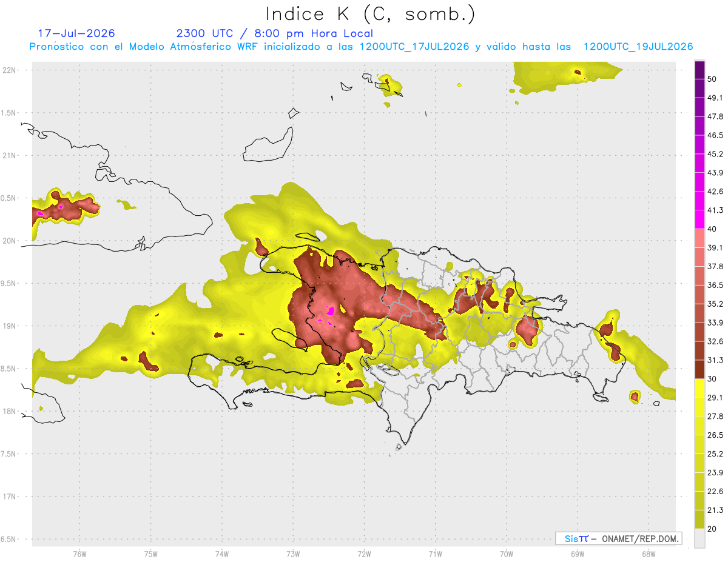Image resolution: width=728 pixels, height=562 pixels.
Task: Click the '71W' longitude axis label
Action: [x=435, y=554]
